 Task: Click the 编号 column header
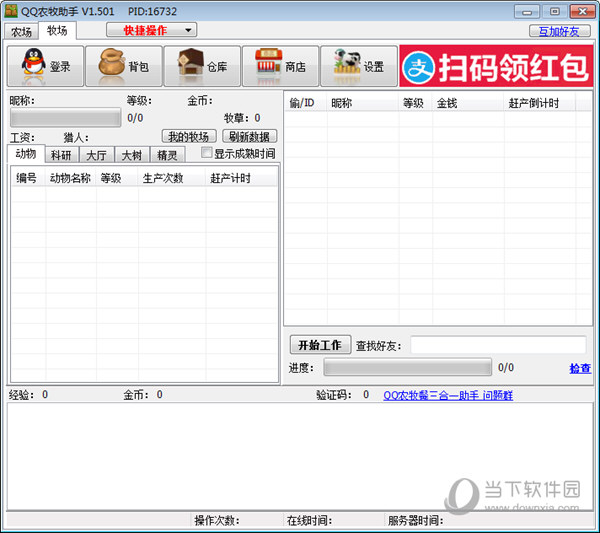pyautogui.click(x=29, y=178)
